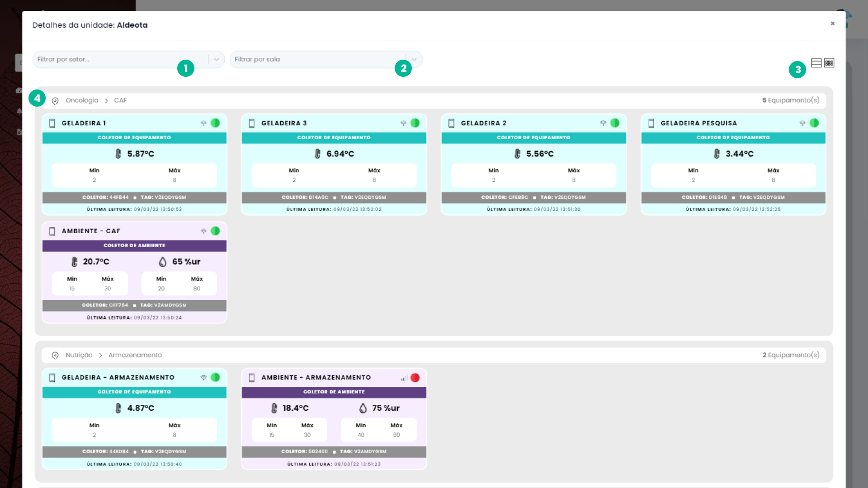
Task: Click location pin icon beside Oncologia
Action: (x=55, y=101)
